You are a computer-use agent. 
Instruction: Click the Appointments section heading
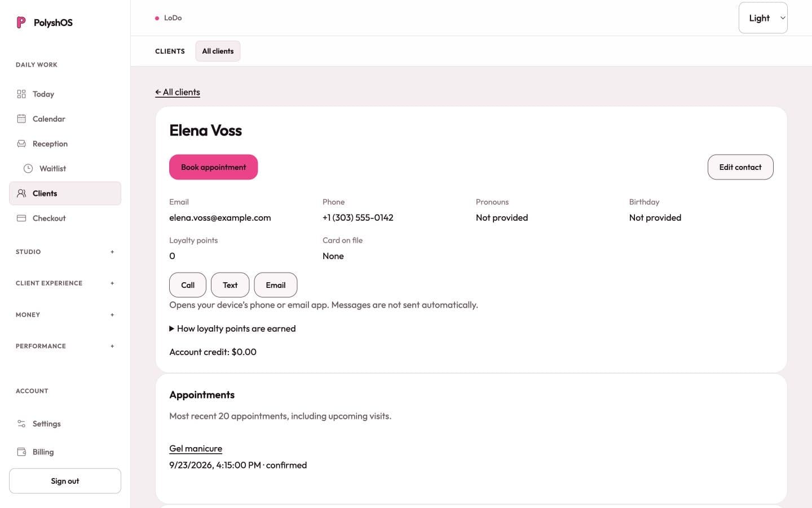coord(202,395)
